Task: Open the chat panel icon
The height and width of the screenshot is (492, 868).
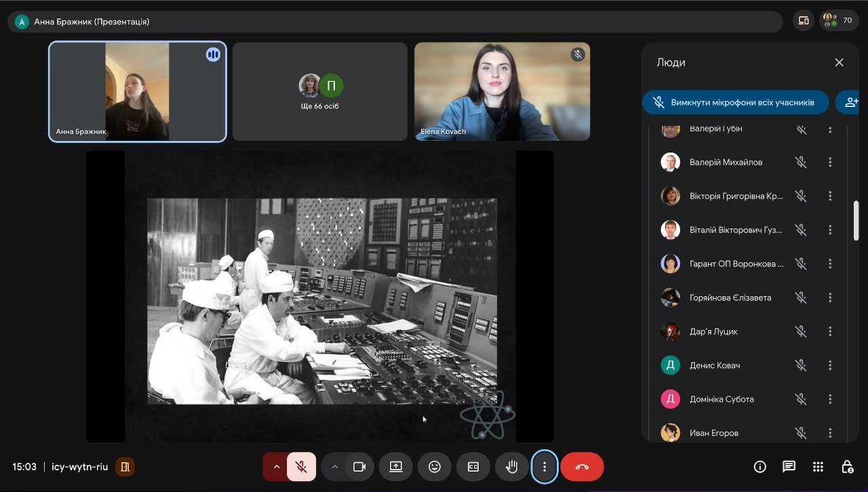Action: click(789, 466)
